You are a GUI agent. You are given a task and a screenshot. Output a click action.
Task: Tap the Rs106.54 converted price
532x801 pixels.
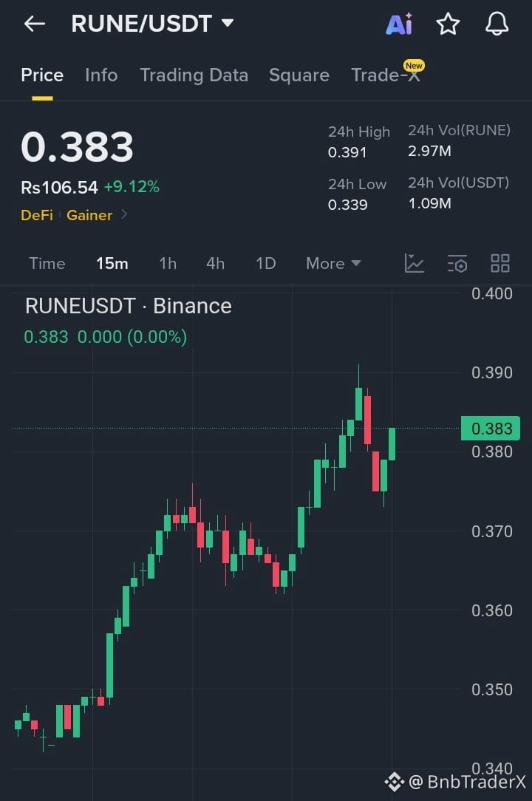tap(59, 188)
